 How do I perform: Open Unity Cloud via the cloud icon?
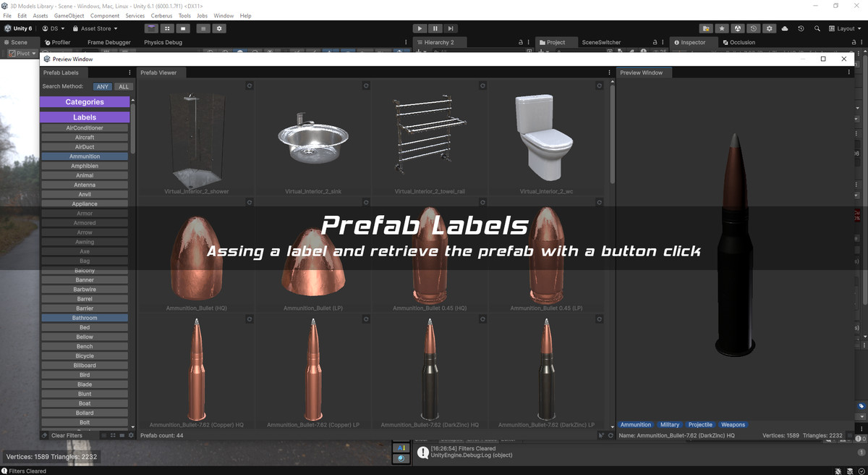click(x=785, y=28)
